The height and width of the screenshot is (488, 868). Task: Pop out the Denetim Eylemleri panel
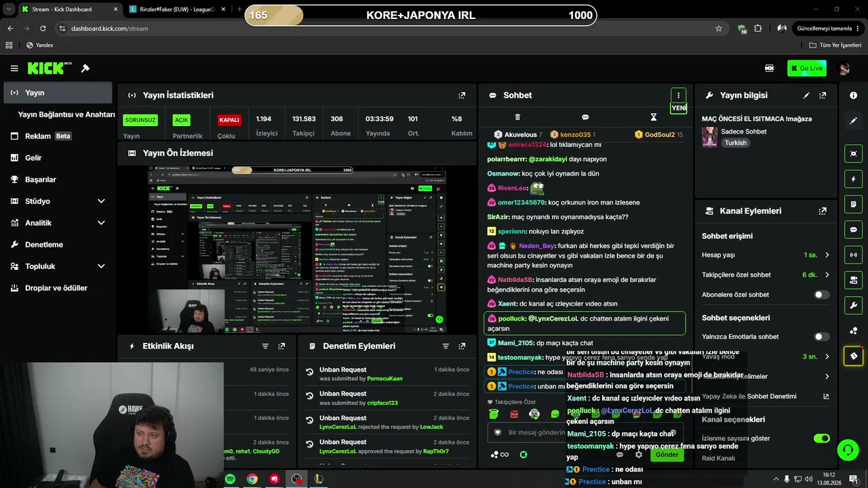(x=462, y=346)
